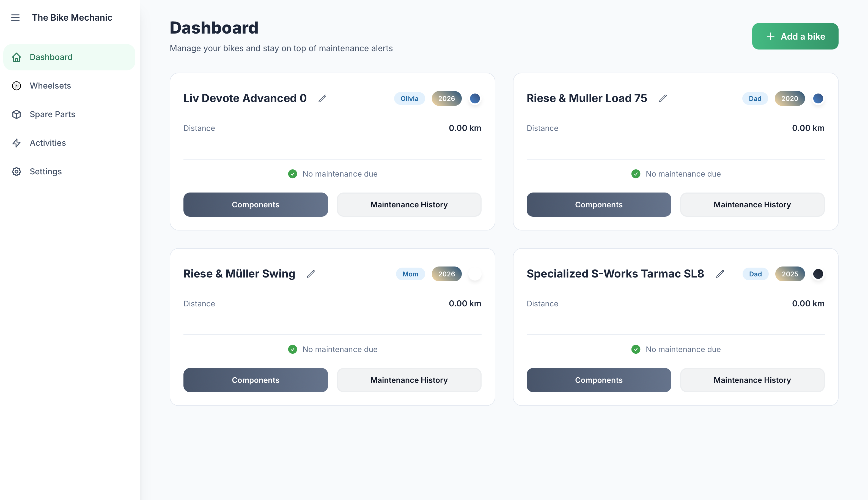This screenshot has height=500, width=868.
Task: Click the blue color dot on Liv Devote card
Action: coord(475,98)
